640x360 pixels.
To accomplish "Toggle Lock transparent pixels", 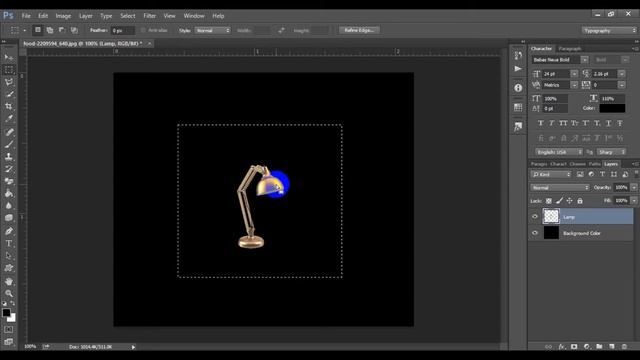I will (549, 201).
